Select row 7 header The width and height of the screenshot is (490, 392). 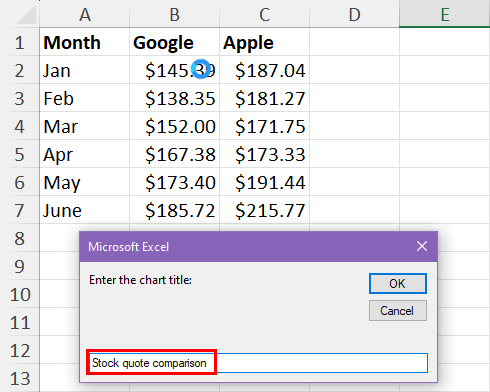(19, 210)
